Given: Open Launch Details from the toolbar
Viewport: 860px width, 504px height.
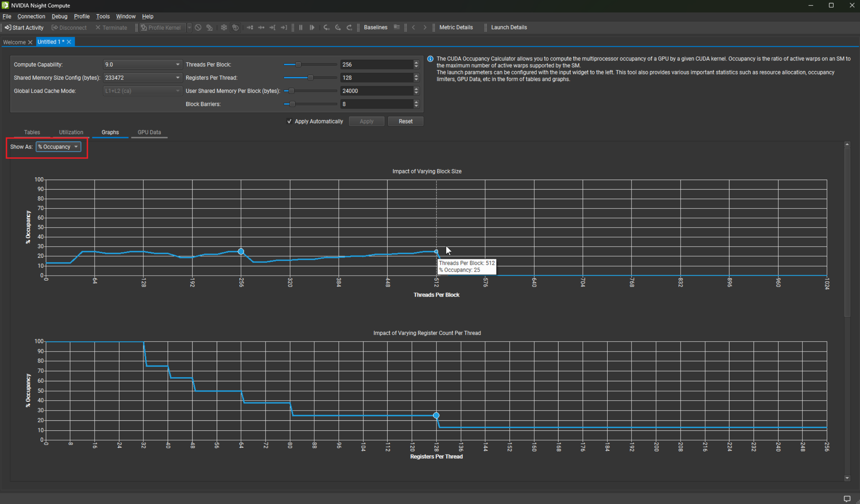Looking at the screenshot, I should [x=509, y=27].
